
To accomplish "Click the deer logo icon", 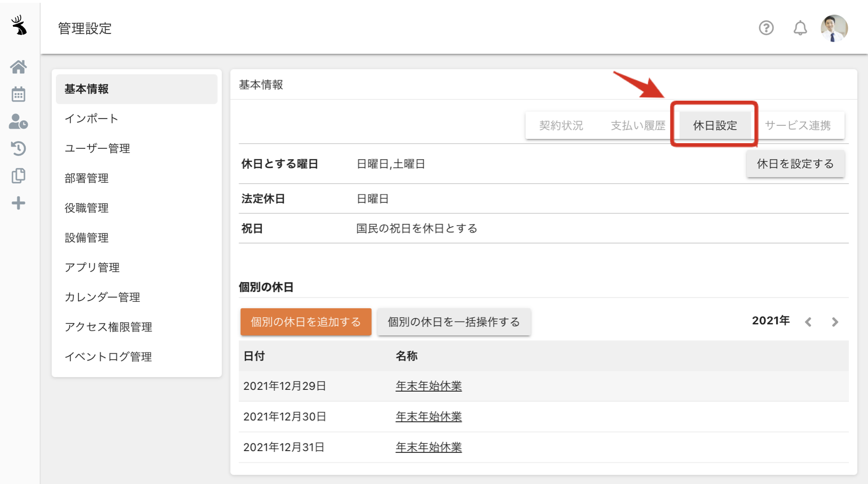I will (x=19, y=25).
